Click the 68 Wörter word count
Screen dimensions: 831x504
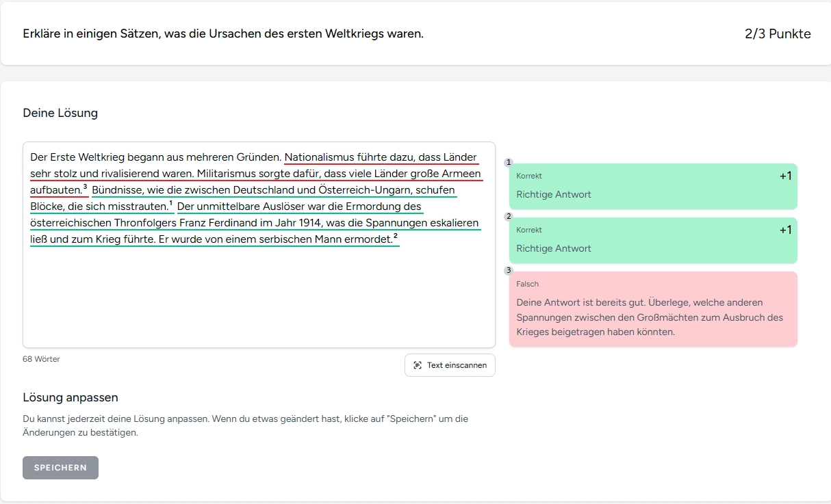click(x=41, y=359)
